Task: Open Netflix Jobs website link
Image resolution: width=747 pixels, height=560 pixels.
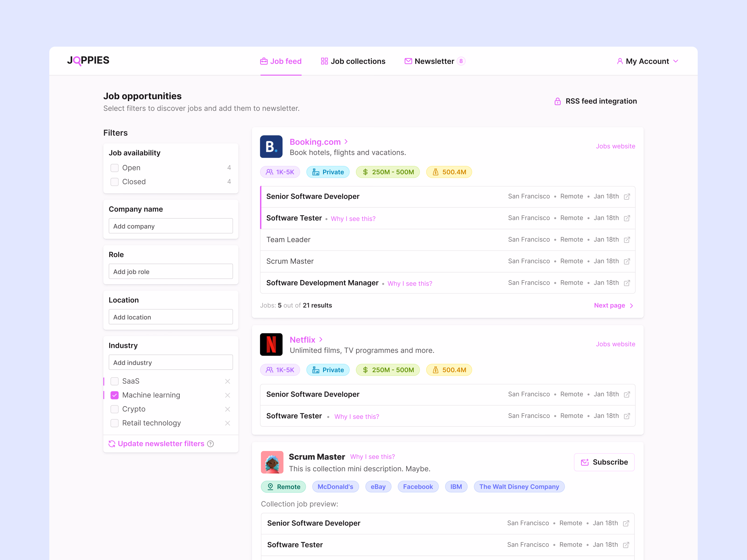Action: [x=615, y=344]
